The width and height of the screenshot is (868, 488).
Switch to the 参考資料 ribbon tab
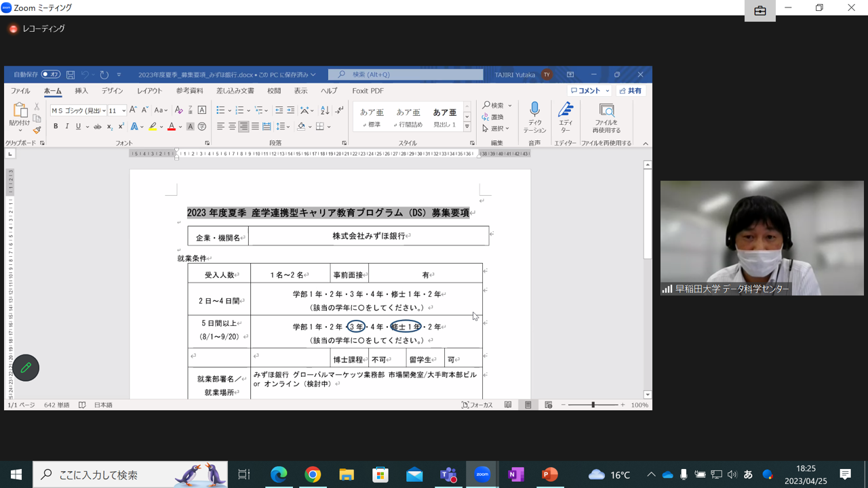(190, 91)
